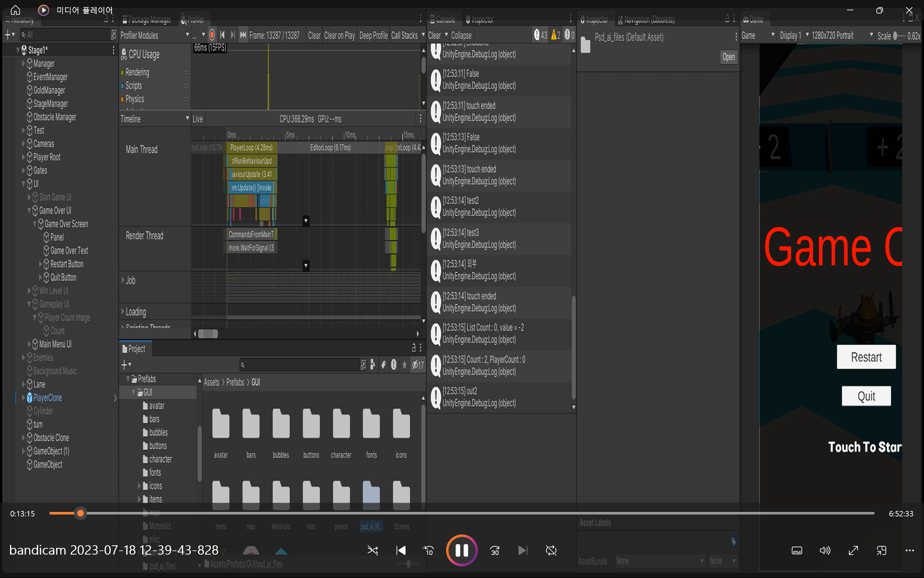
Task: Toggle hidden packages visibility showing 17
Action: [417, 365]
